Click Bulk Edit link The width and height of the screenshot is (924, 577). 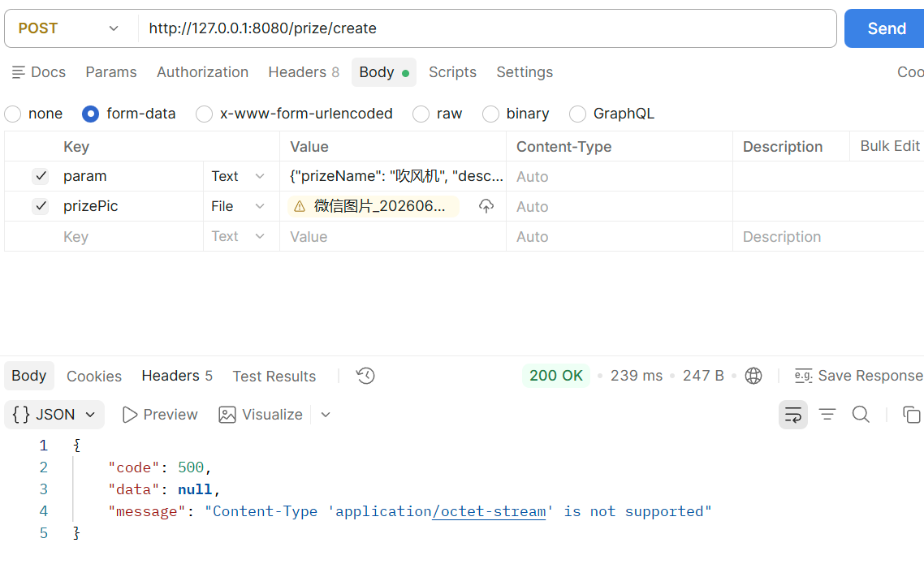click(x=890, y=146)
